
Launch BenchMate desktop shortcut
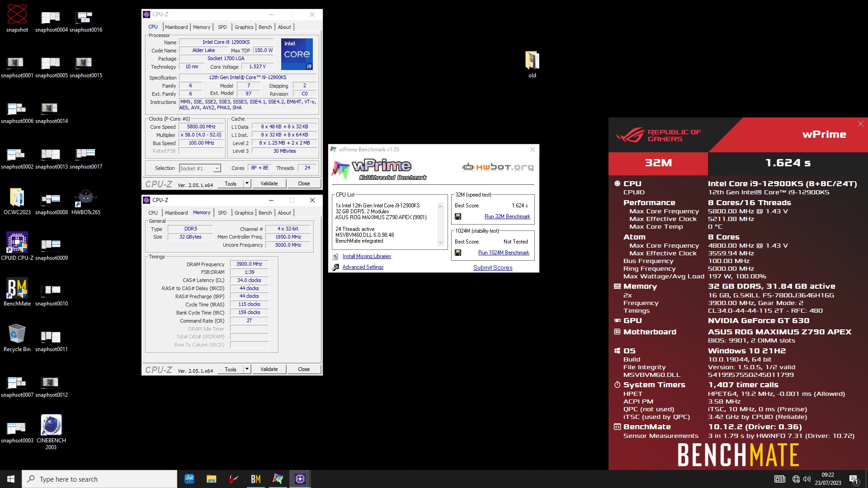click(17, 293)
